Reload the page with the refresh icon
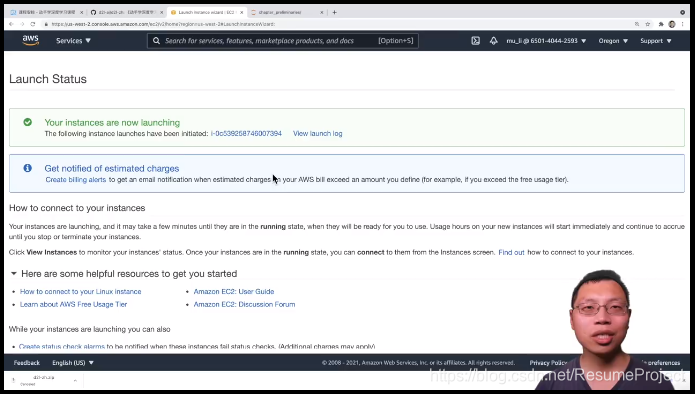Viewport: 695px width, 394px height. (x=33, y=24)
